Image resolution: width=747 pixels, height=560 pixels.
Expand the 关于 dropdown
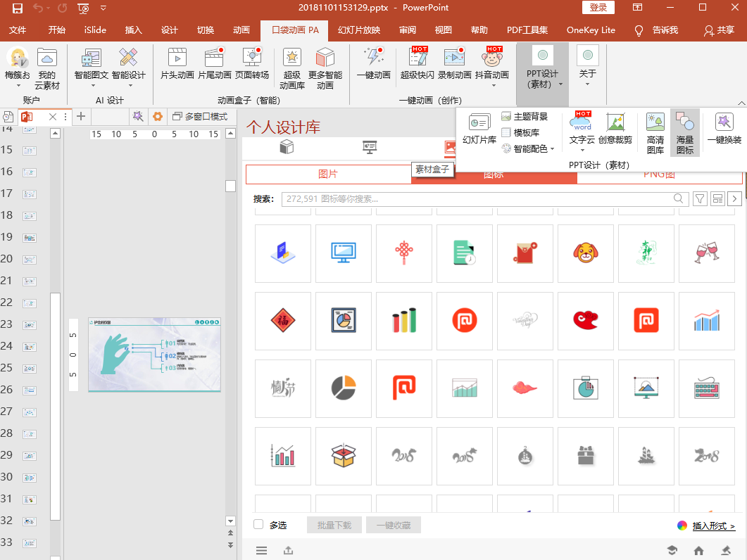[587, 84]
